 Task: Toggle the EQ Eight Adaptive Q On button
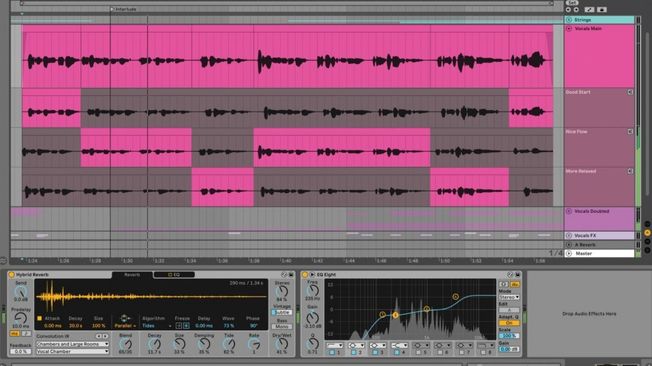509,323
